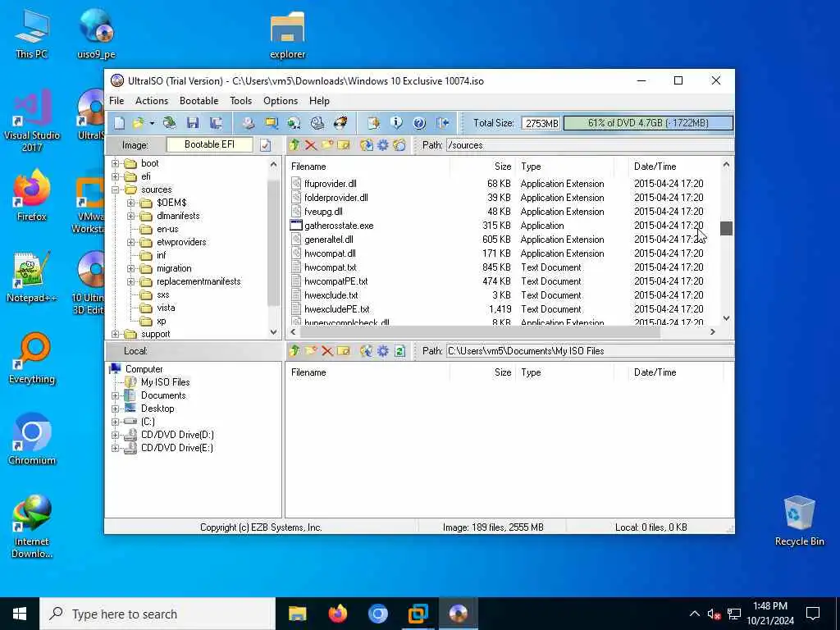The image size is (840, 630).
Task: Select My ISO Files in Local tree
Action: 166,382
